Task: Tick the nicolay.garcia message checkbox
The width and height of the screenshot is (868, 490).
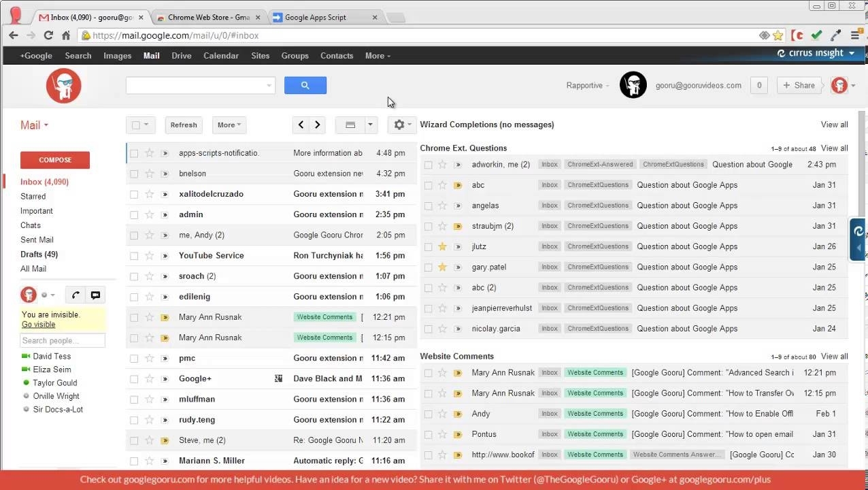Action: point(428,329)
